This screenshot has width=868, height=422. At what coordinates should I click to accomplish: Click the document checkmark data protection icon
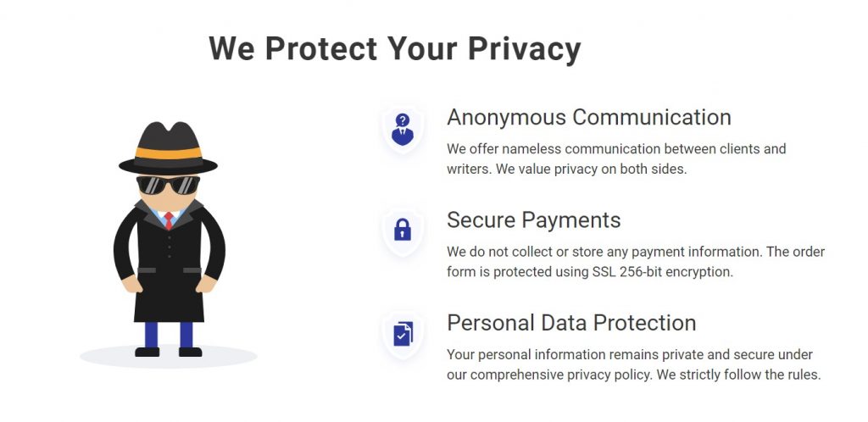pyautogui.click(x=403, y=334)
